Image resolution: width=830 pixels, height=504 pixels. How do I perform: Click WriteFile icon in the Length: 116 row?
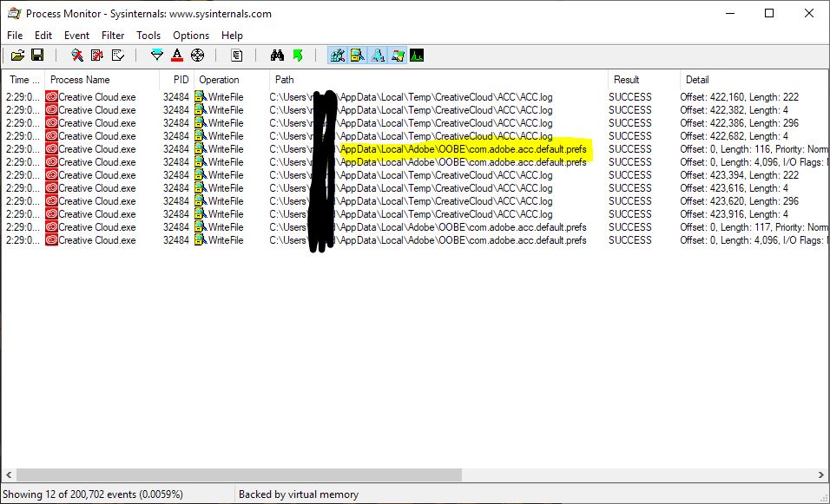point(200,149)
